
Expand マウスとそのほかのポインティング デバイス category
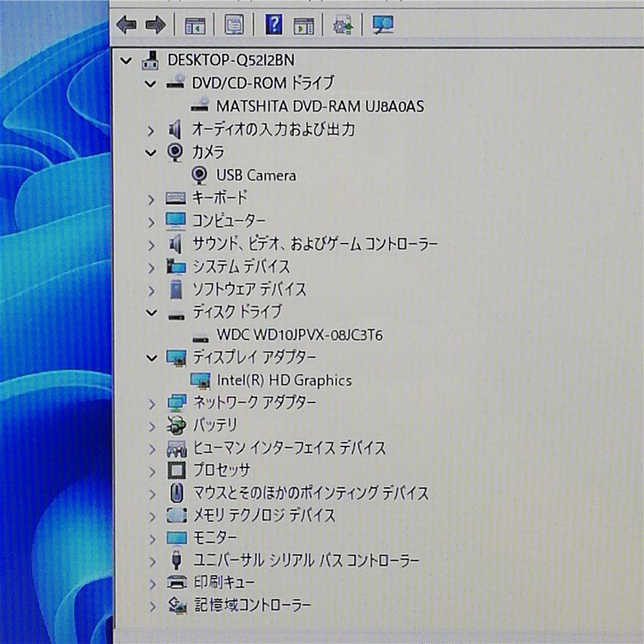pyautogui.click(x=152, y=494)
